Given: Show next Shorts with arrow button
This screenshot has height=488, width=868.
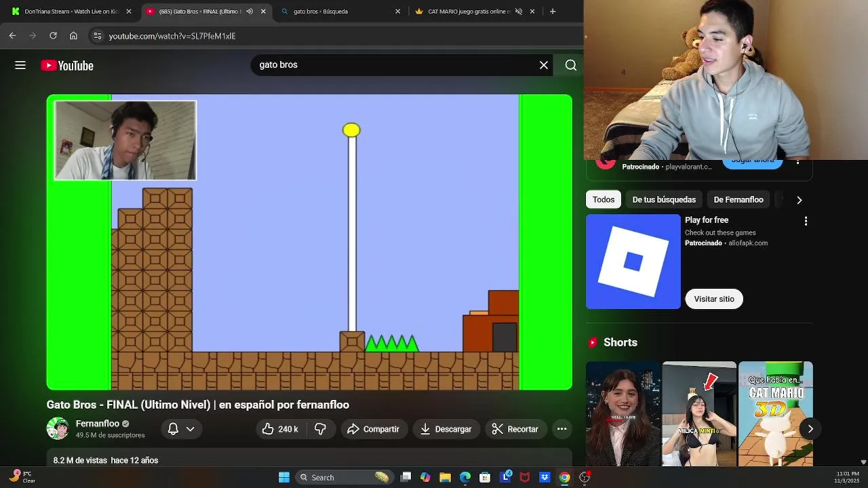Looking at the screenshot, I should [810, 428].
